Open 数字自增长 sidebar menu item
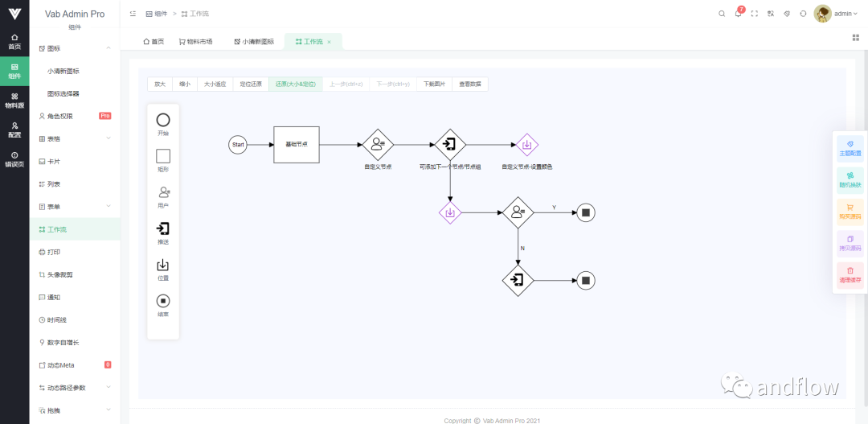Screen dimensions: 868x424 75,343
